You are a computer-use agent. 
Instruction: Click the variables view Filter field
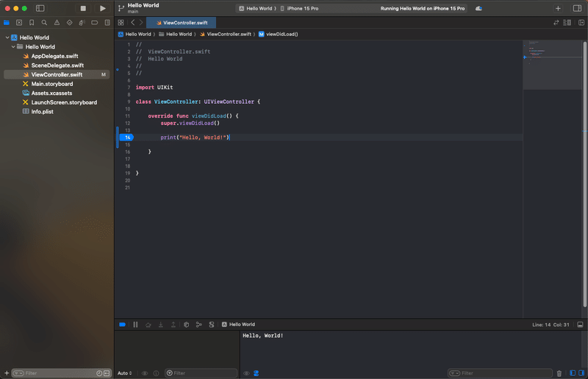201,373
